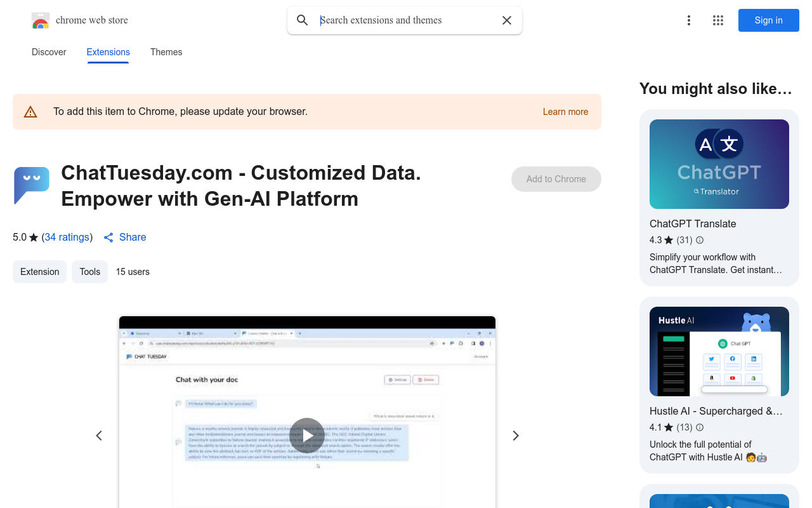812x508 pixels.
Task: Open the three-dot more options menu
Action: tap(689, 20)
